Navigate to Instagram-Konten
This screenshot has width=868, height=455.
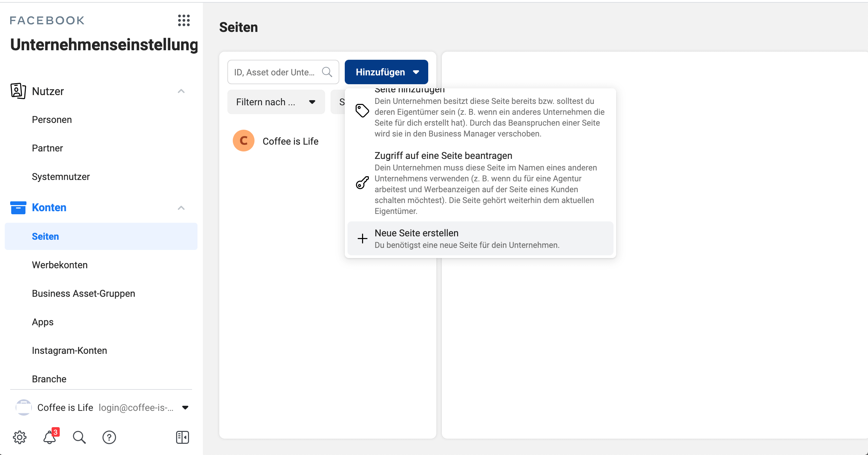coord(69,350)
